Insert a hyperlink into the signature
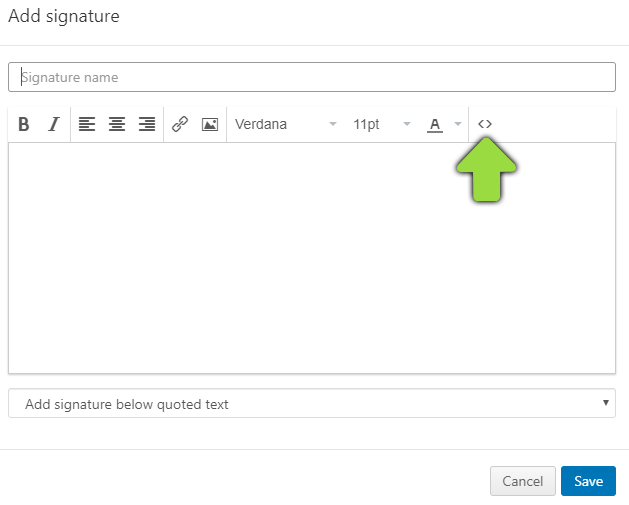Screen dimensions: 629x505 pos(180,125)
